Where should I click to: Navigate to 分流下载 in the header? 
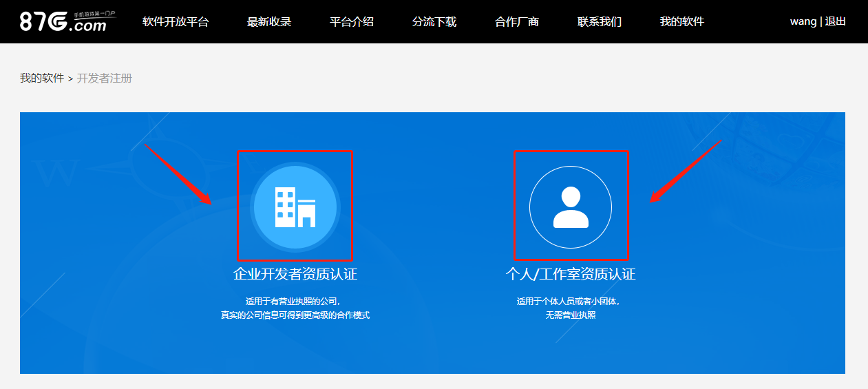434,21
